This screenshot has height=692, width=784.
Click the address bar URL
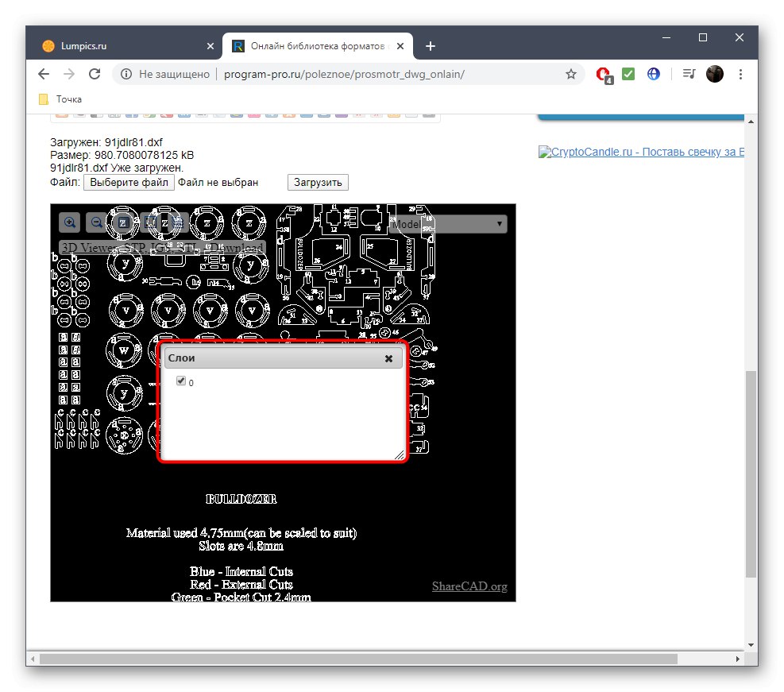coord(344,74)
